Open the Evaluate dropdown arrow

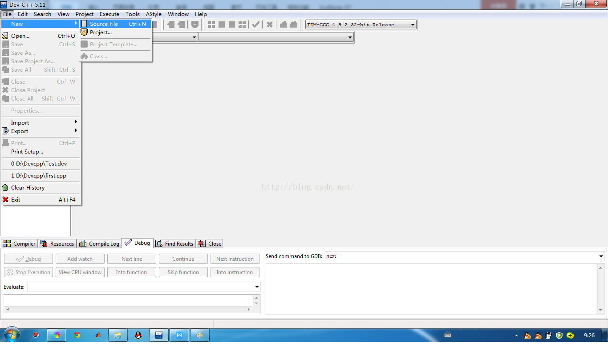pos(257,287)
